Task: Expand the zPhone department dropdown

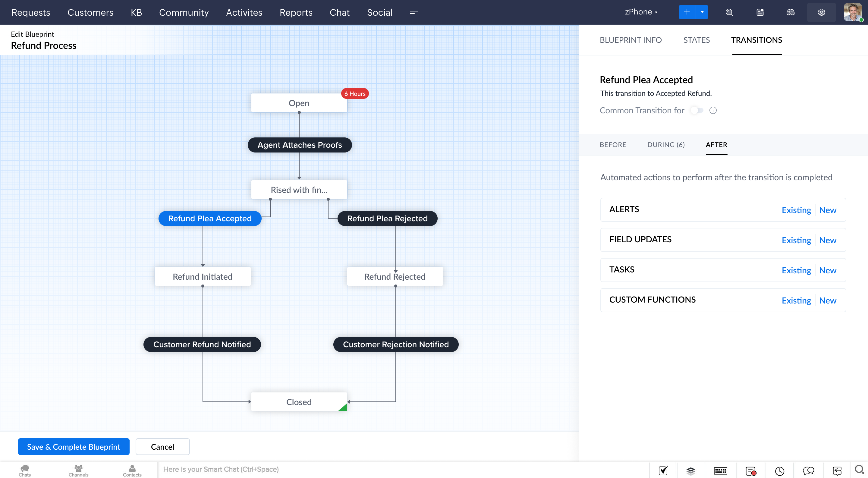Action: tap(641, 12)
